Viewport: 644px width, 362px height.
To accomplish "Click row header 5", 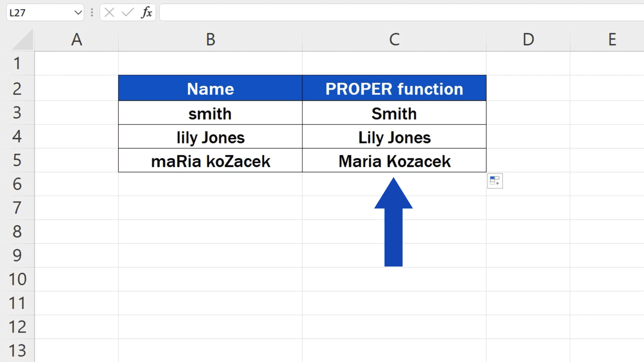I will (x=18, y=161).
